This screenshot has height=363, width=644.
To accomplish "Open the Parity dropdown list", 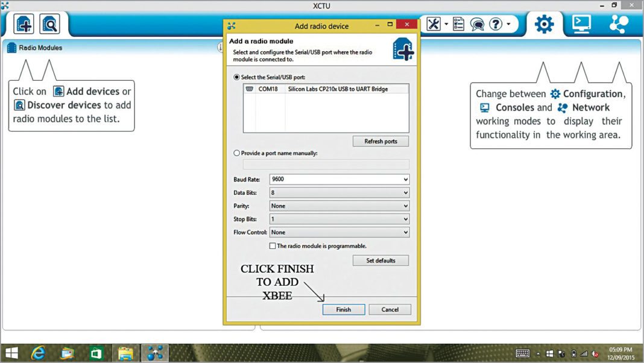I will click(x=339, y=206).
